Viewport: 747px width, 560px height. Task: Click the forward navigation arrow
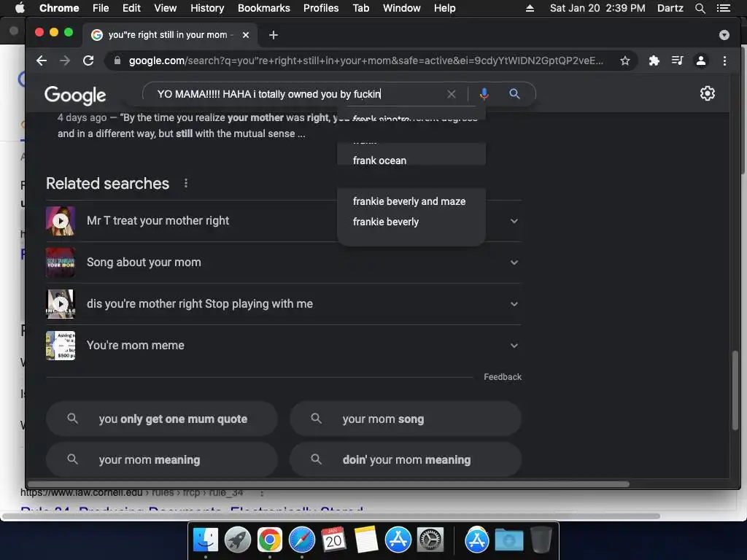(x=65, y=61)
